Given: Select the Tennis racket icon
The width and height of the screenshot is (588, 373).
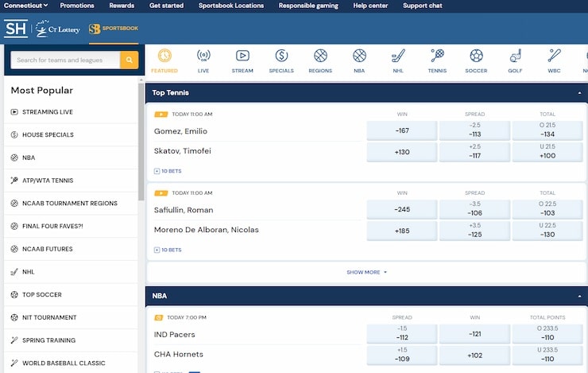Looking at the screenshot, I should pos(437,56).
